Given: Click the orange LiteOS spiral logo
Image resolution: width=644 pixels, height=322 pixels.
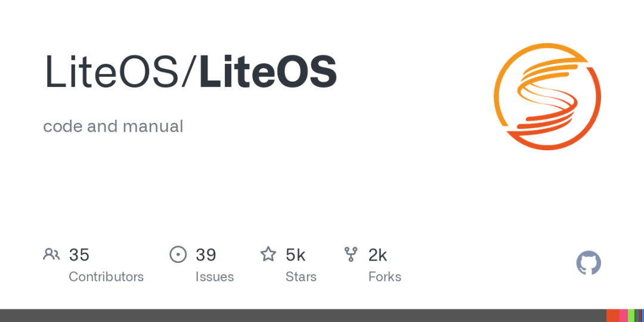Looking at the screenshot, I should (547, 97).
